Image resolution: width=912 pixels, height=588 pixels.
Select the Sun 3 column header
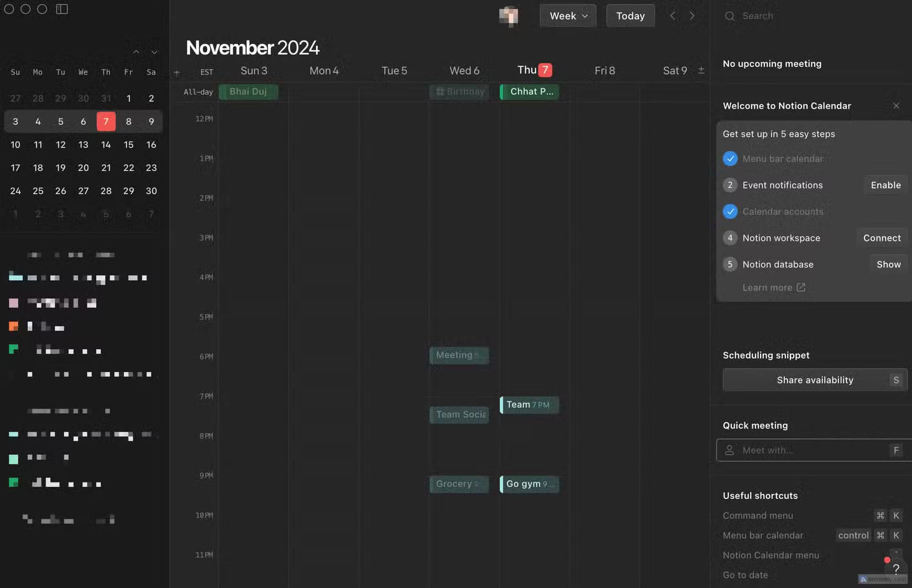pyautogui.click(x=254, y=71)
